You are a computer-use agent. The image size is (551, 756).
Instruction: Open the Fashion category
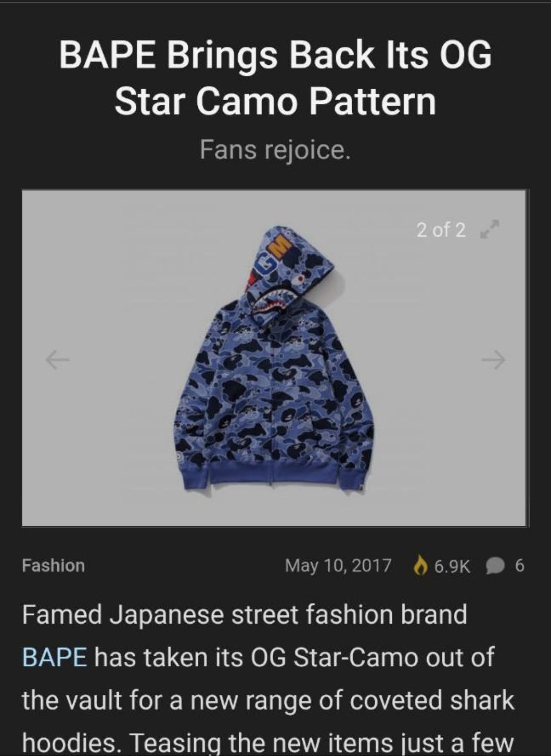53,565
